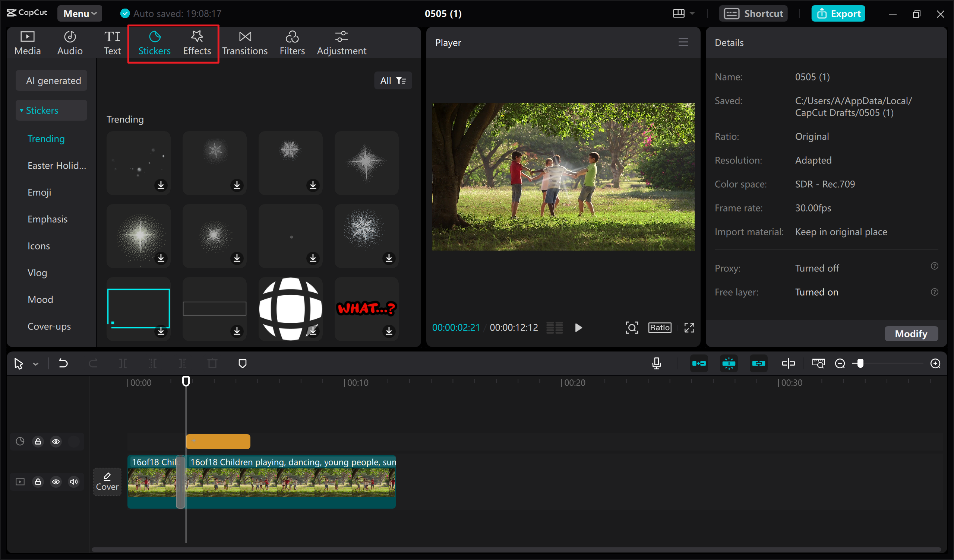Mute the main video track audio
The width and height of the screenshot is (954, 560).
[x=74, y=482]
